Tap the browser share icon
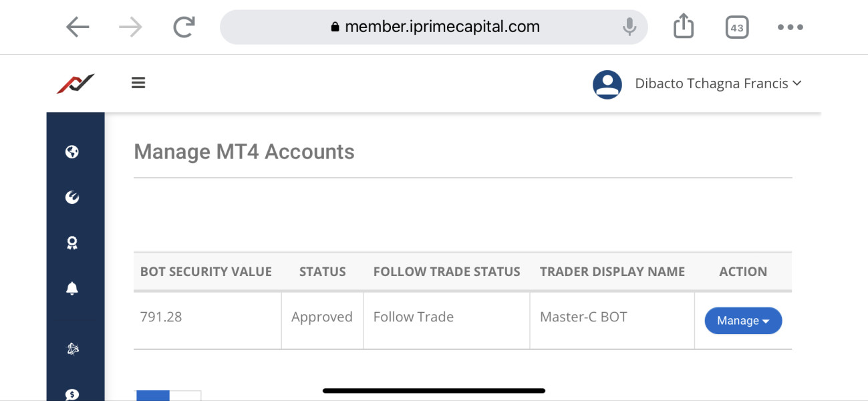Screen dimensions: 868x401 coord(684,27)
